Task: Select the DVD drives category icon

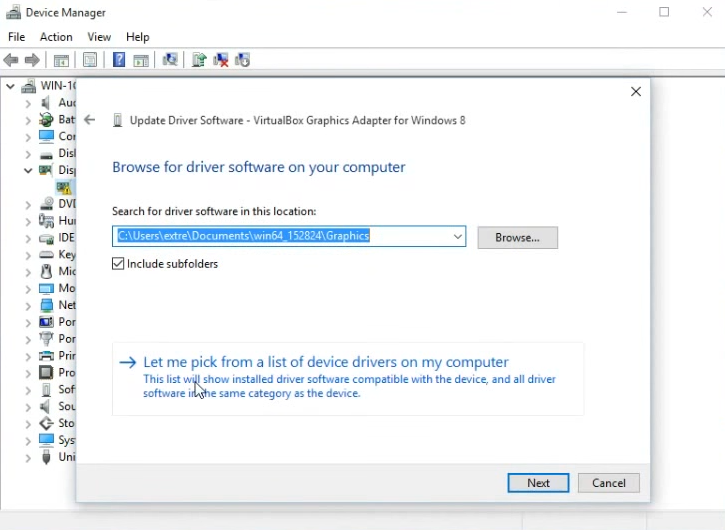Action: click(x=46, y=204)
